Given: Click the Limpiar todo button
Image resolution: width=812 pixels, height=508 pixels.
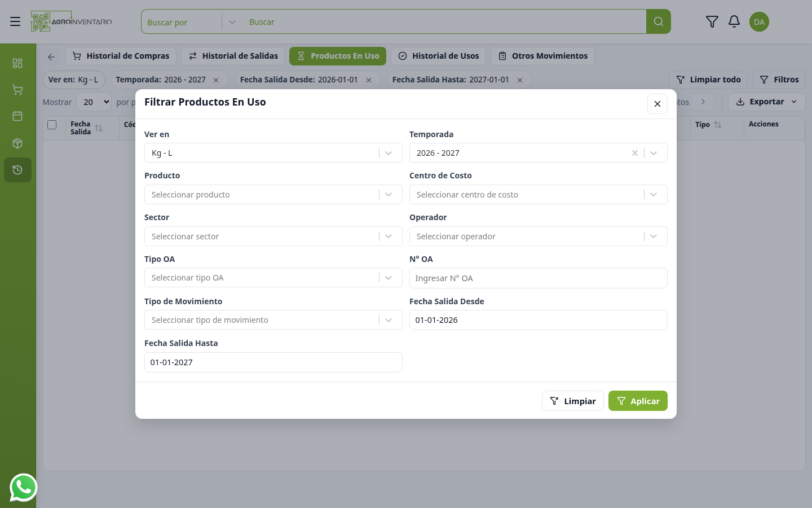Looking at the screenshot, I should tap(708, 80).
